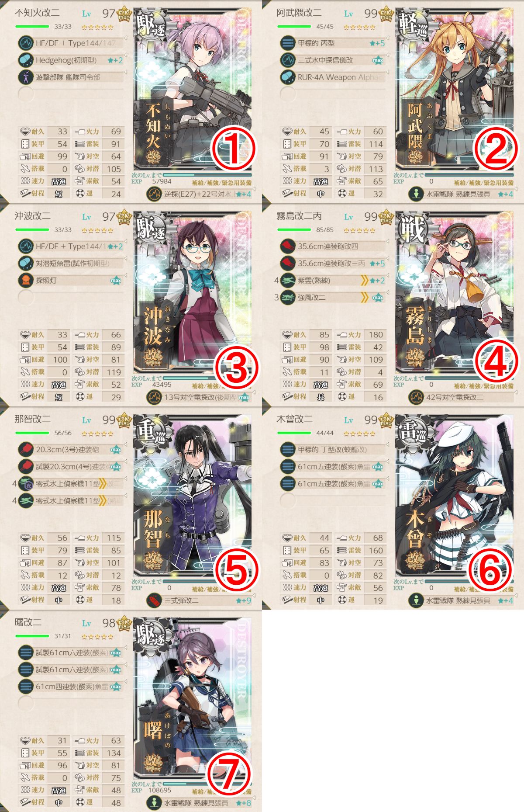The width and height of the screenshot is (524, 812).
Task: Click the Hedgehog(初期型) depth charge icon
Action: point(26,60)
